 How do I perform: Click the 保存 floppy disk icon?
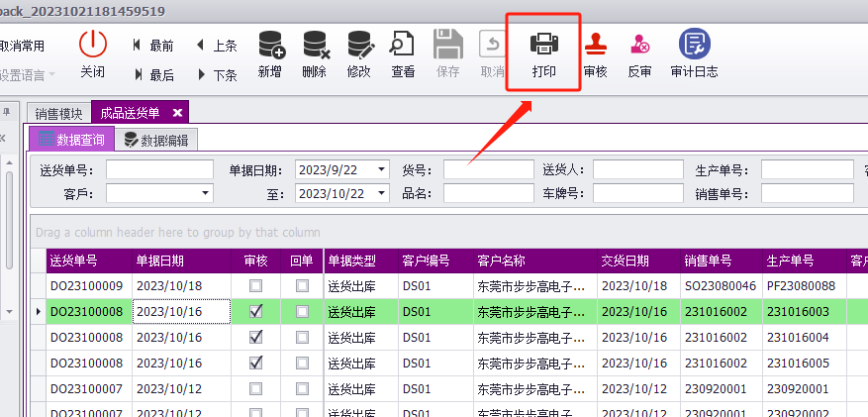tap(447, 45)
